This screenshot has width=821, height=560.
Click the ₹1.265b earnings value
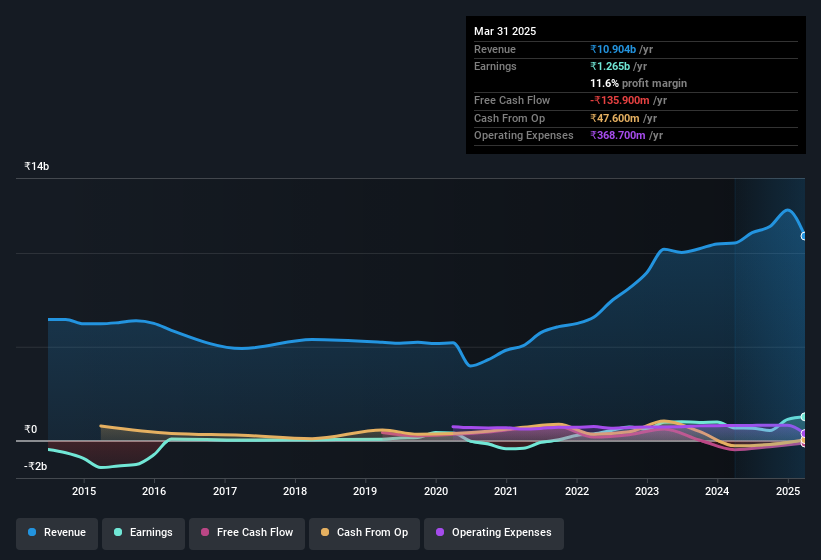tap(610, 66)
